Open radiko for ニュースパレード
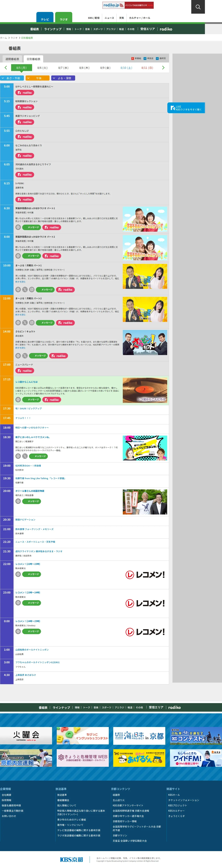222x868 pixels. [x=25, y=371]
